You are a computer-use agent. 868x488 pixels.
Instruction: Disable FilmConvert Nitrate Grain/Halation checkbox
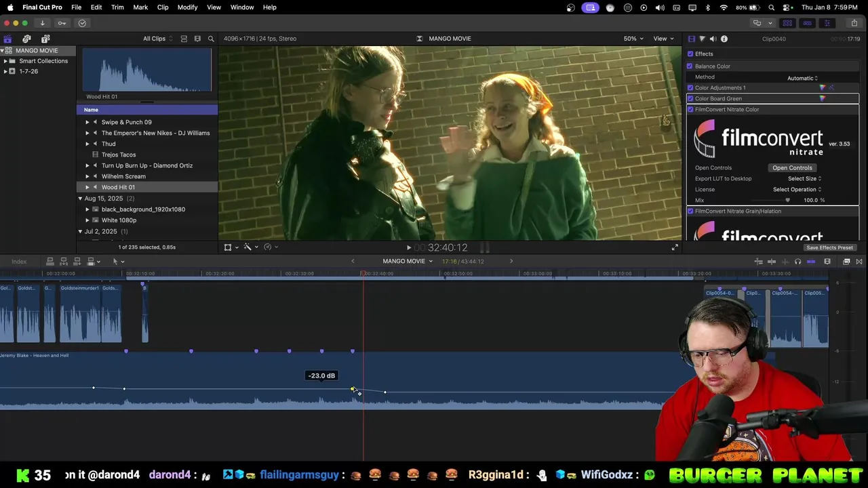(690, 211)
